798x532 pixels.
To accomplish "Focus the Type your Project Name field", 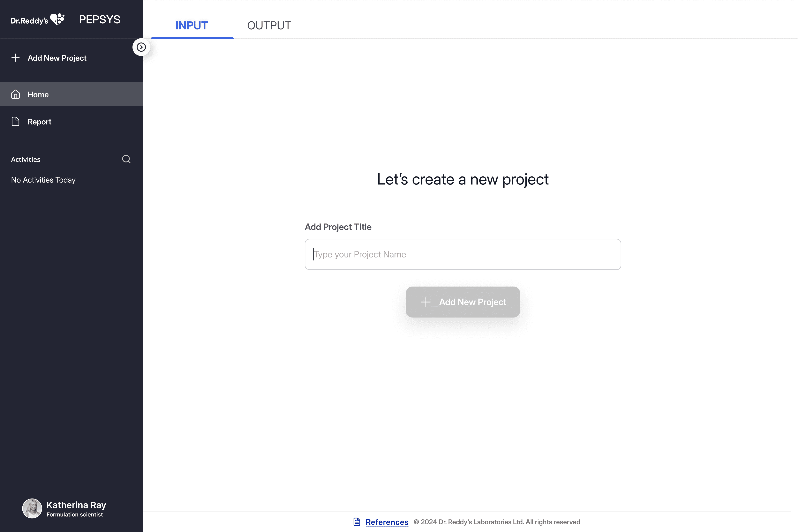I will (x=463, y=254).
